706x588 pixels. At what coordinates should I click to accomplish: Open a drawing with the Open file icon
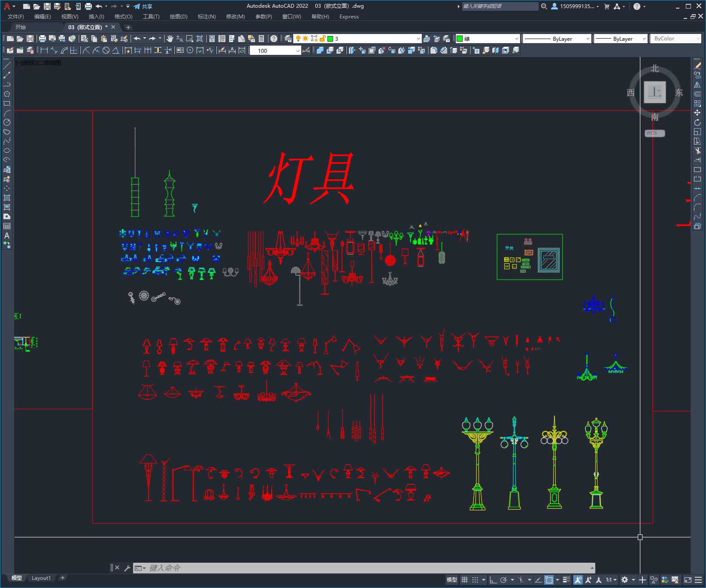click(20, 38)
